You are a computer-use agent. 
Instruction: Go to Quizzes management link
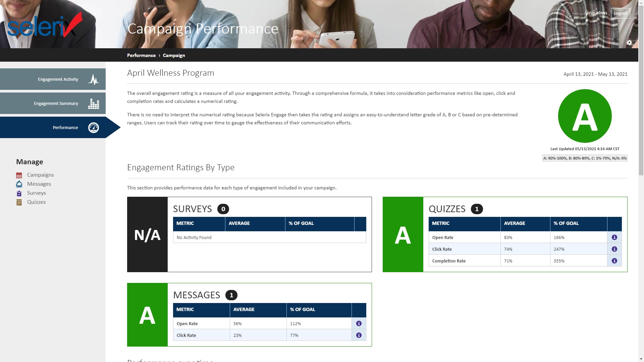pos(36,202)
